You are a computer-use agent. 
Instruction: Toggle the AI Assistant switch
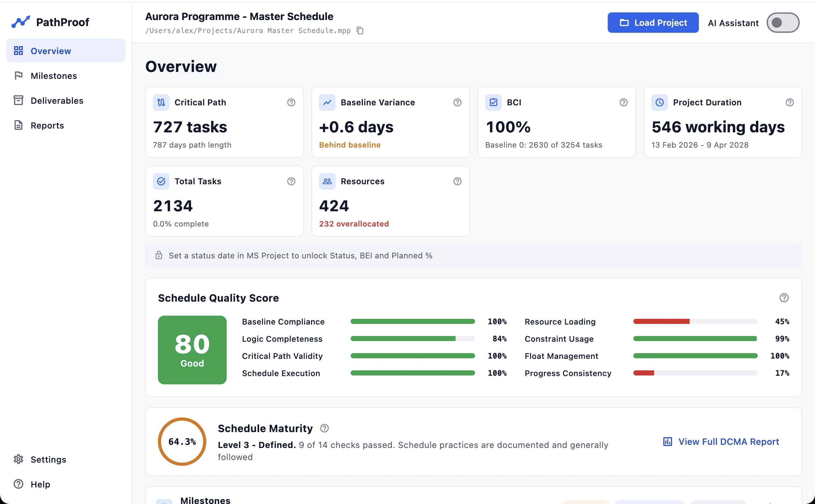coord(783,23)
